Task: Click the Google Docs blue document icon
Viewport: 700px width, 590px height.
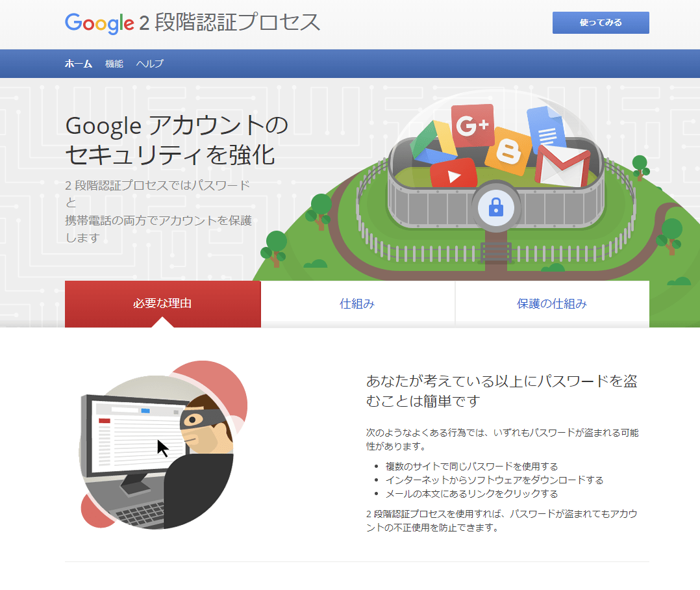Action: 546,128
